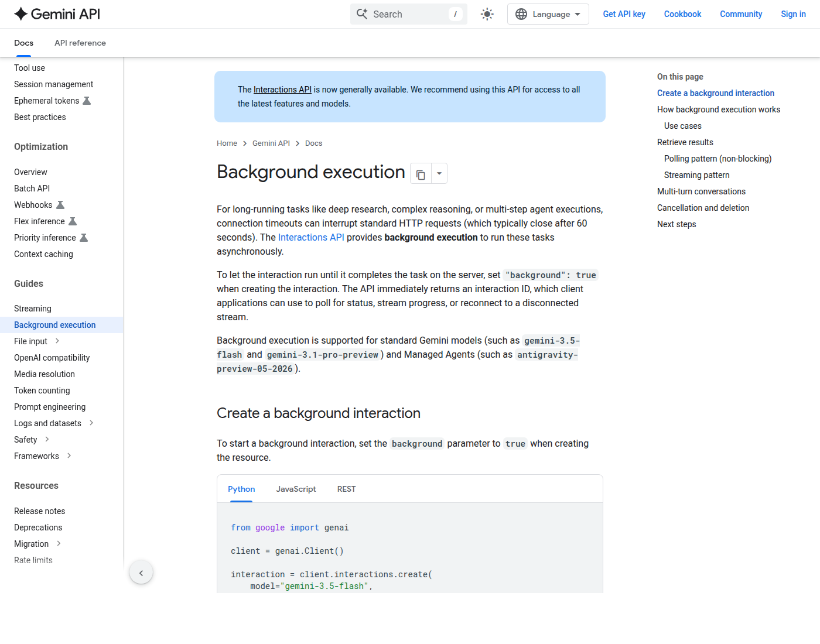Expand the Safety section
This screenshot has width=820, height=644.
pos(47,439)
